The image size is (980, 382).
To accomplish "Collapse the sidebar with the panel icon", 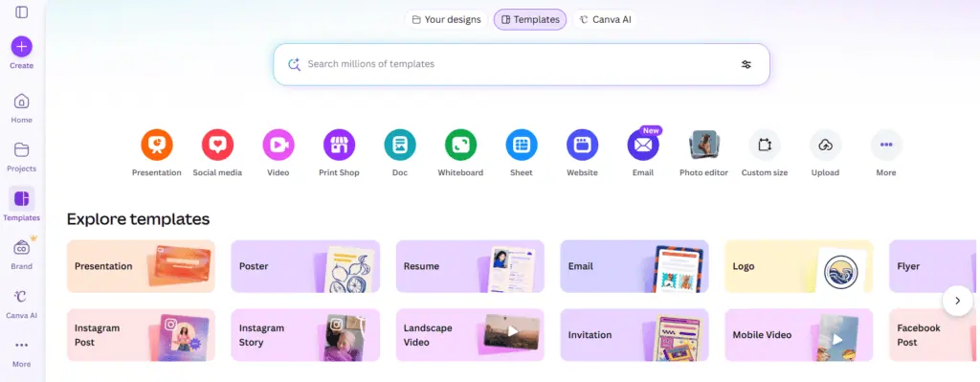I will click(21, 11).
